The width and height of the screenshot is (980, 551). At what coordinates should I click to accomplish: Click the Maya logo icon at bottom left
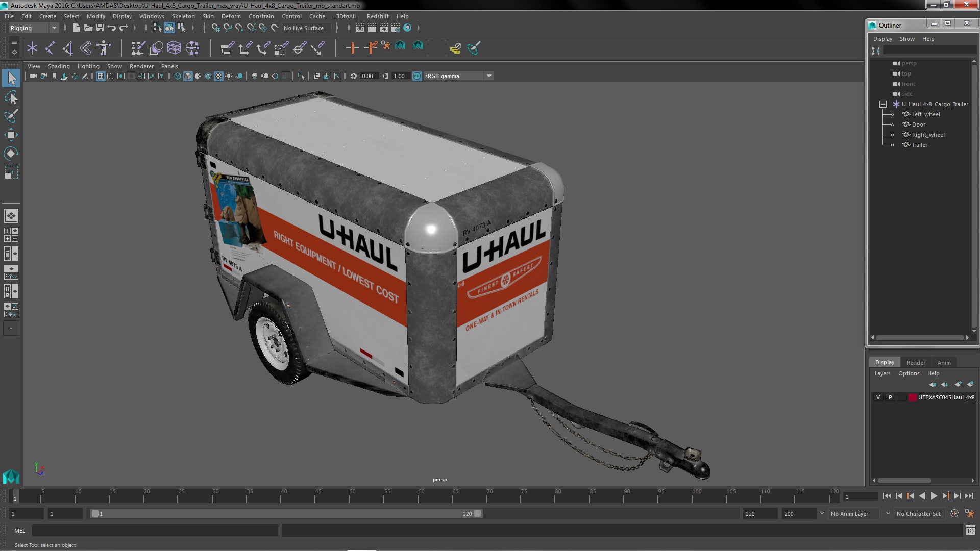[11, 476]
